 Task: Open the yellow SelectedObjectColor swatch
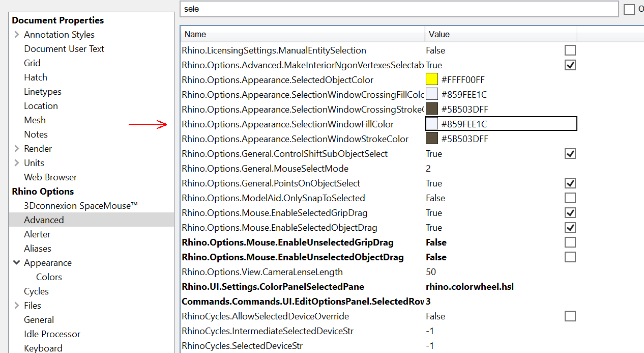tap(432, 79)
